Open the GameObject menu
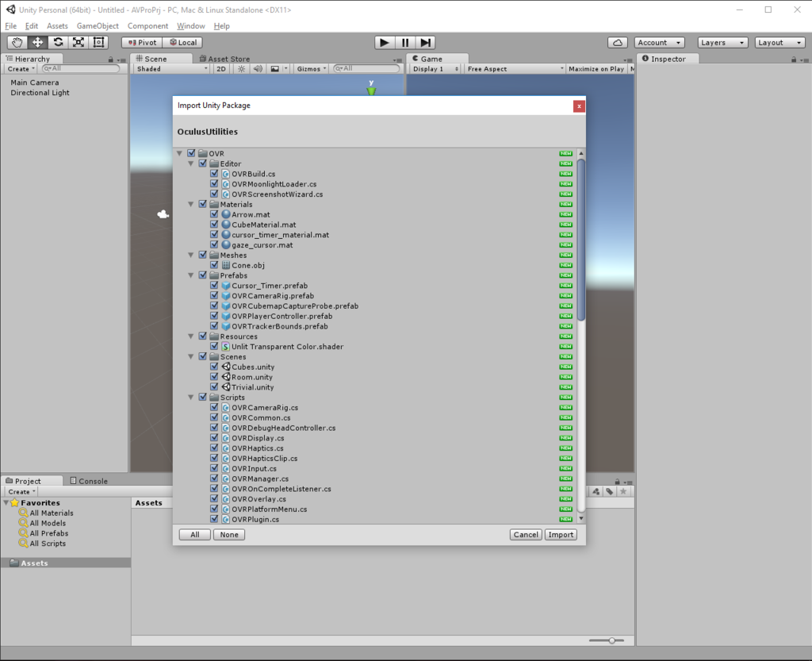The image size is (812, 661). coord(98,26)
